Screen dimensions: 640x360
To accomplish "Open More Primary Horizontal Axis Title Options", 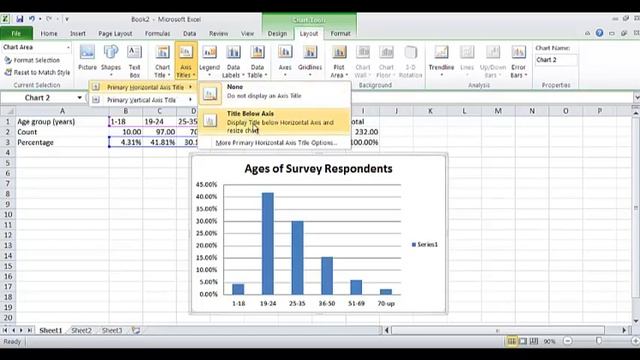I will tap(276, 143).
